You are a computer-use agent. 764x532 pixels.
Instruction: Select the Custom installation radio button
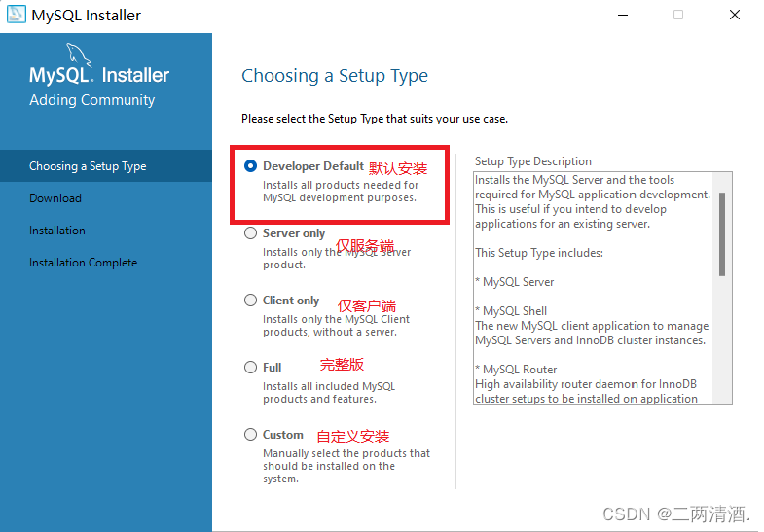coord(250,434)
